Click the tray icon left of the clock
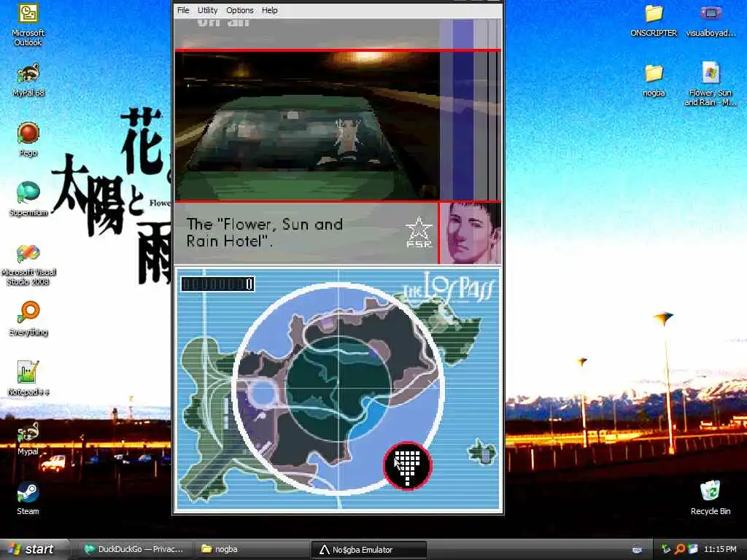Screen dimensions: 747x560 pos(693,549)
